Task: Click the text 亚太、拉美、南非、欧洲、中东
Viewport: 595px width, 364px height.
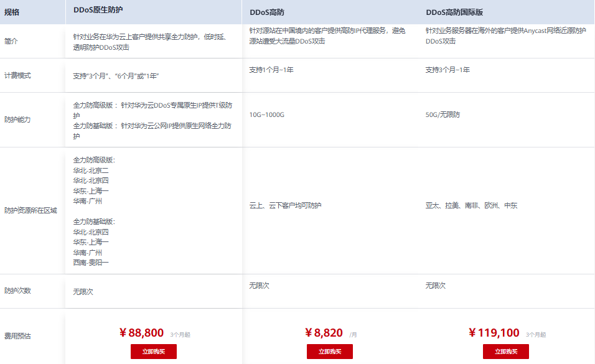Action: (x=471, y=206)
